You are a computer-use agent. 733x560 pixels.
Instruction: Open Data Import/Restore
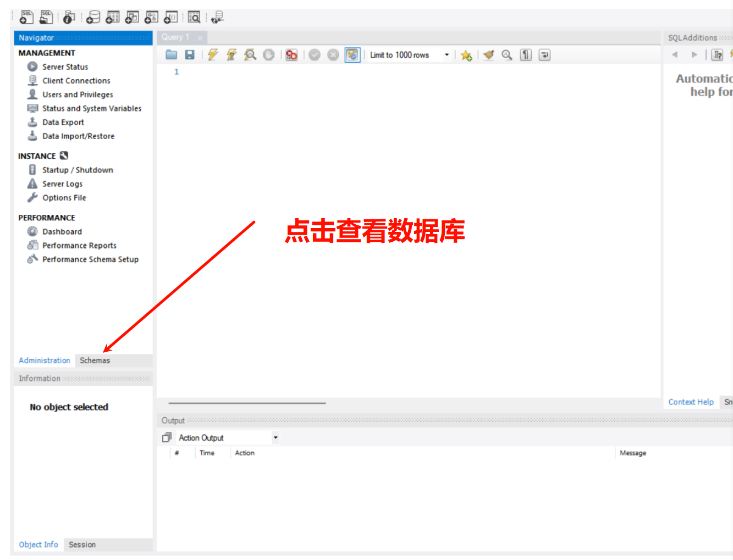point(79,136)
